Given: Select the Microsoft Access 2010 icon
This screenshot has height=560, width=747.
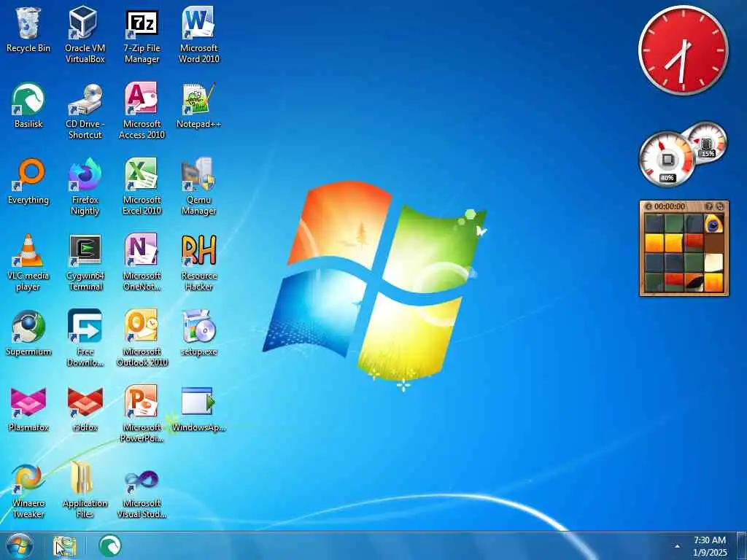Looking at the screenshot, I should coord(142,111).
